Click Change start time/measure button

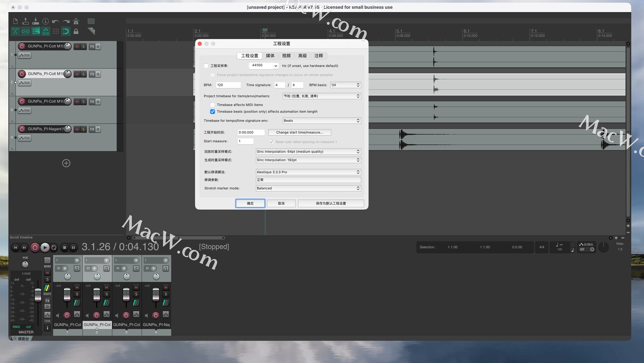pos(300,133)
